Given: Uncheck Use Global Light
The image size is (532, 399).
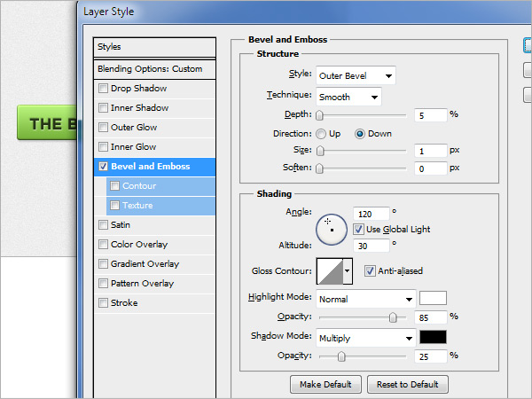Looking at the screenshot, I should point(358,230).
